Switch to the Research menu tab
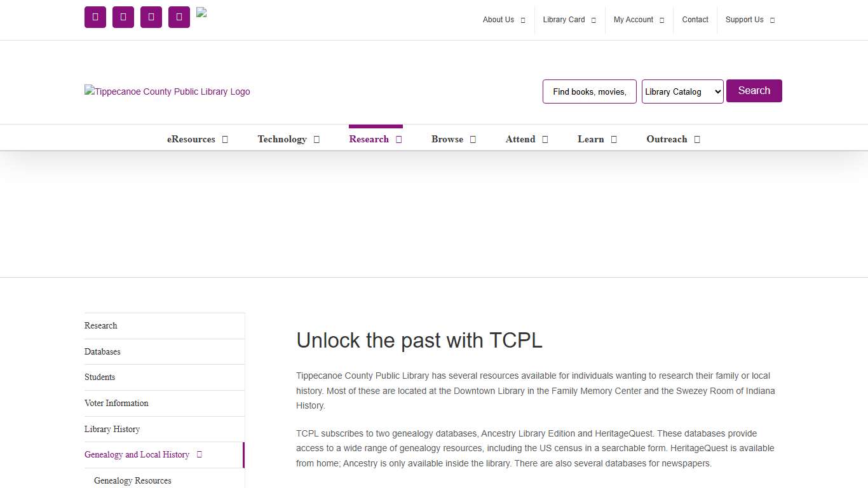Screen dimensions: 868x488 tap(375, 139)
